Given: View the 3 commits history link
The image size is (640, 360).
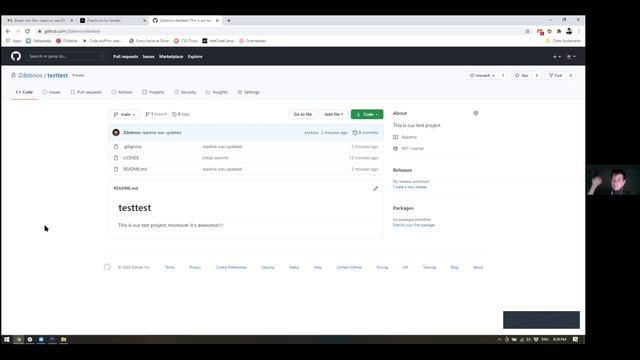Looking at the screenshot, I should pos(365,133).
